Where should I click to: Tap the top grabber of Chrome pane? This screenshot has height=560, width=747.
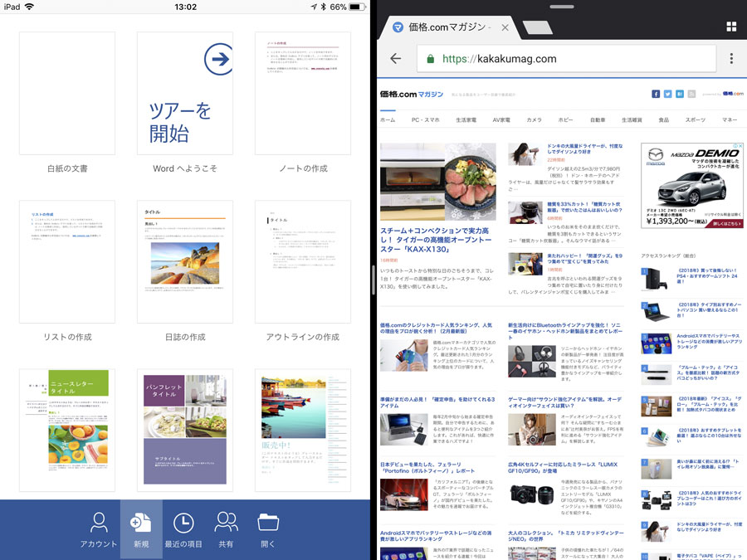coord(562,7)
